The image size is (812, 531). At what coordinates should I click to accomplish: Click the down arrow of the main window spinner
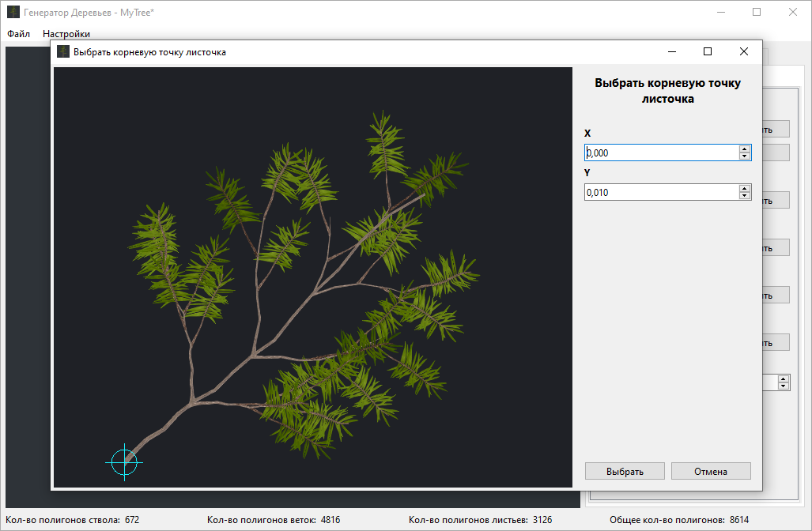[784, 386]
